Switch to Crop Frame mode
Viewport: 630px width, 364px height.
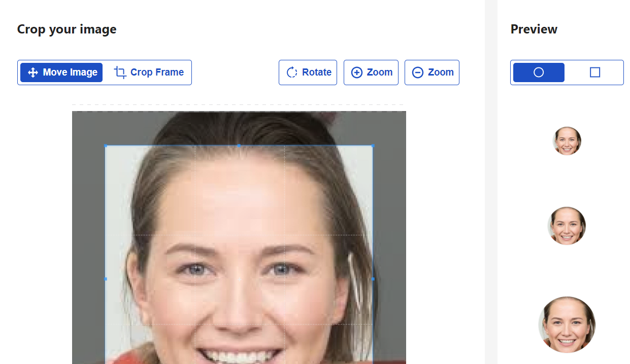pos(149,72)
